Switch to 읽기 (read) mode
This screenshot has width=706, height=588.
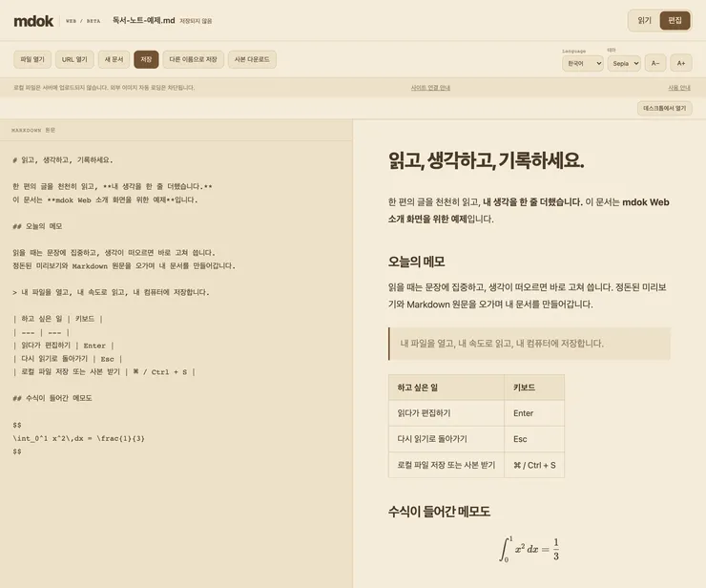click(x=644, y=20)
